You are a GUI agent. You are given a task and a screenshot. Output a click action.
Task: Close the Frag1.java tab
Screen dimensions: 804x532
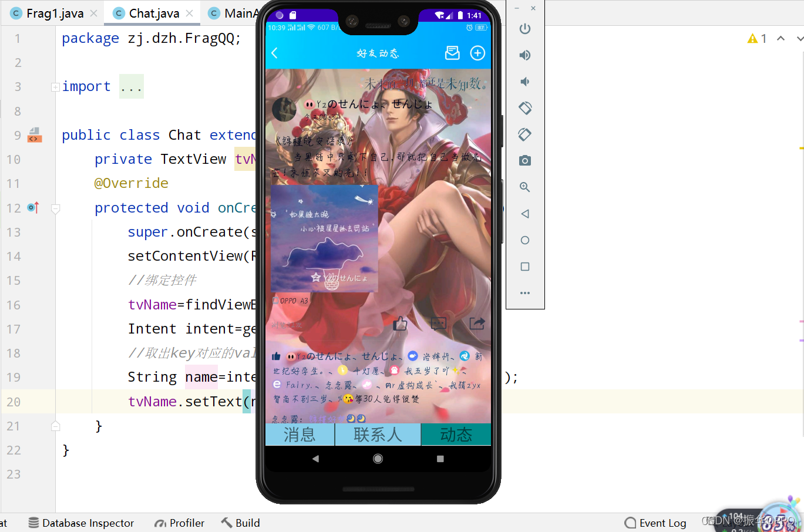(x=93, y=13)
